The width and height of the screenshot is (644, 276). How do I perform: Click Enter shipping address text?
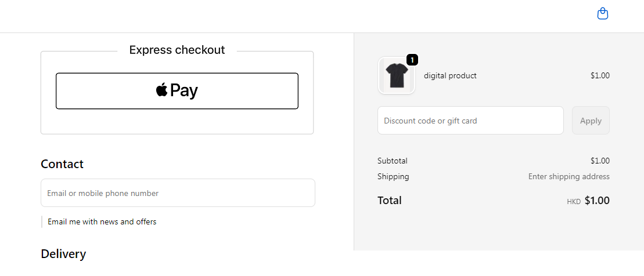[x=569, y=177]
